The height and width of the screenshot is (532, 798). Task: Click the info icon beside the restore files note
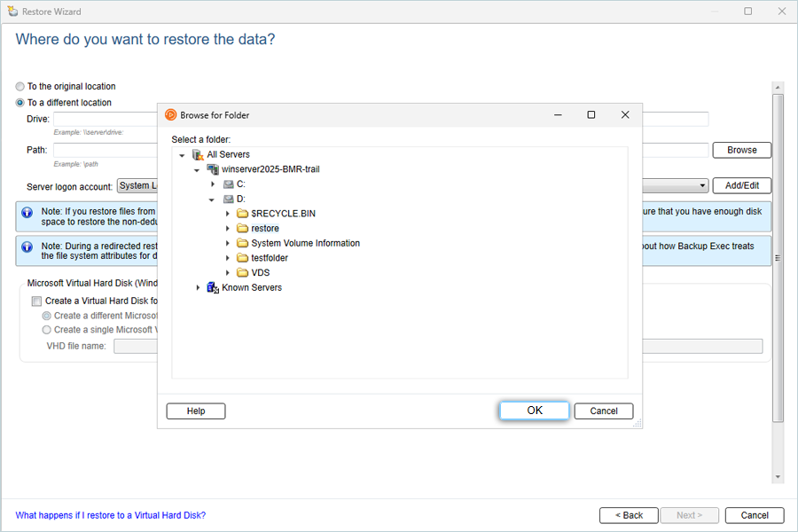coord(27,212)
